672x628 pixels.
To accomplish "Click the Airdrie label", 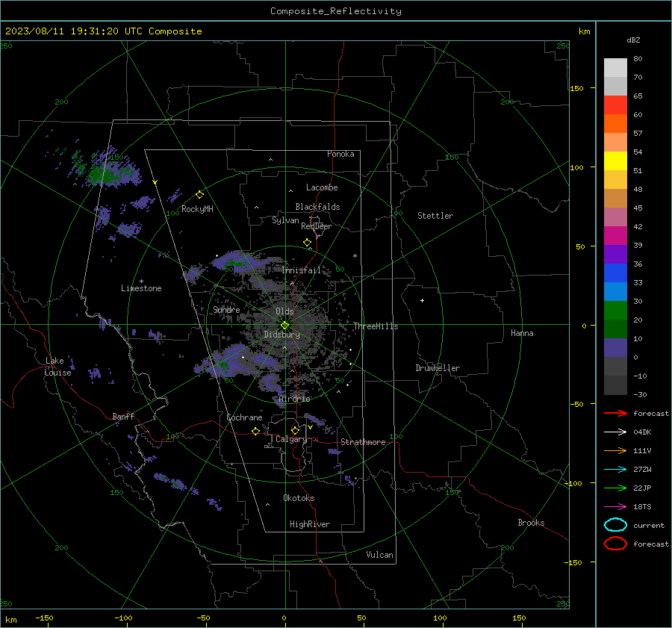I will (294, 399).
